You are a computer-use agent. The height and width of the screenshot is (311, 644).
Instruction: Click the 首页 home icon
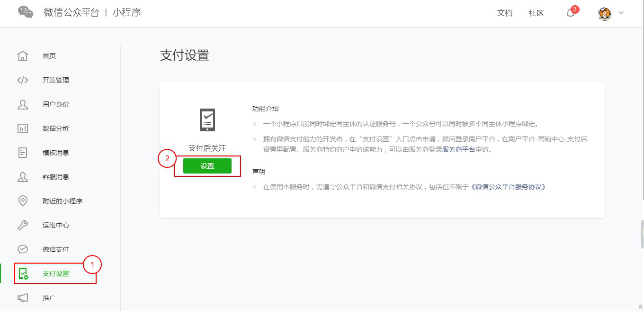23,56
